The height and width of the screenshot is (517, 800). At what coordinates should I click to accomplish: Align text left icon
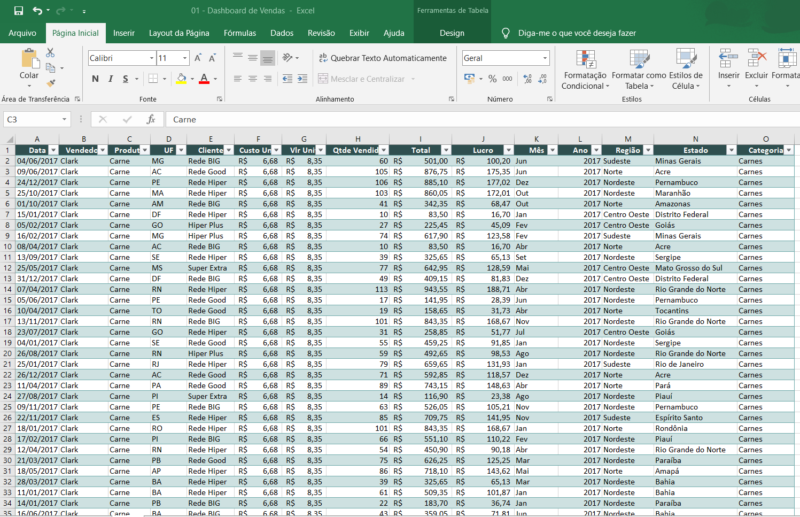238,79
